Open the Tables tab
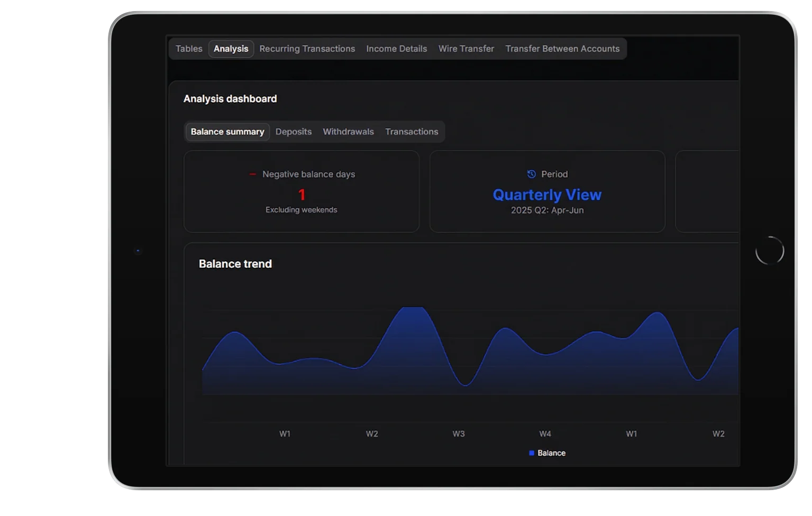 pos(189,49)
